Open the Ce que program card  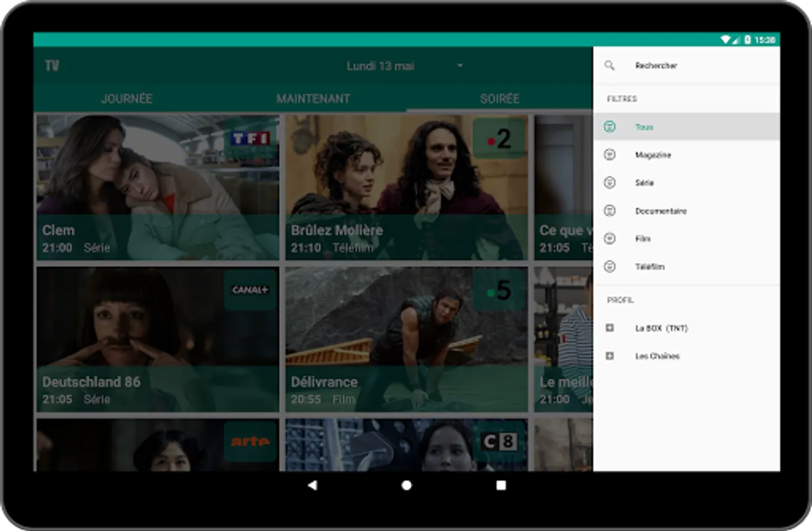pyautogui.click(x=564, y=188)
